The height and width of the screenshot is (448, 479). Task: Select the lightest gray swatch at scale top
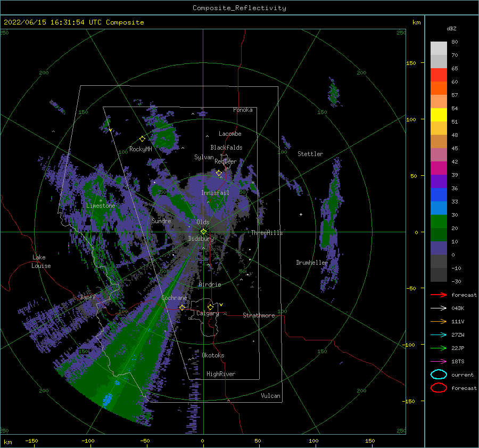tap(439, 48)
